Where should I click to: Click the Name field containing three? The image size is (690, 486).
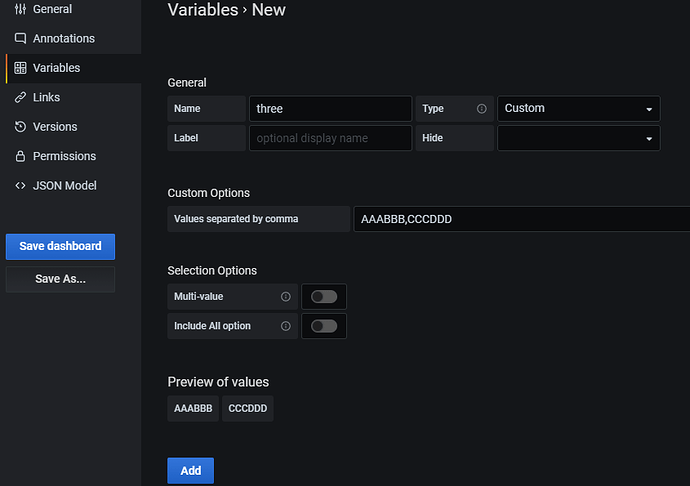(330, 109)
